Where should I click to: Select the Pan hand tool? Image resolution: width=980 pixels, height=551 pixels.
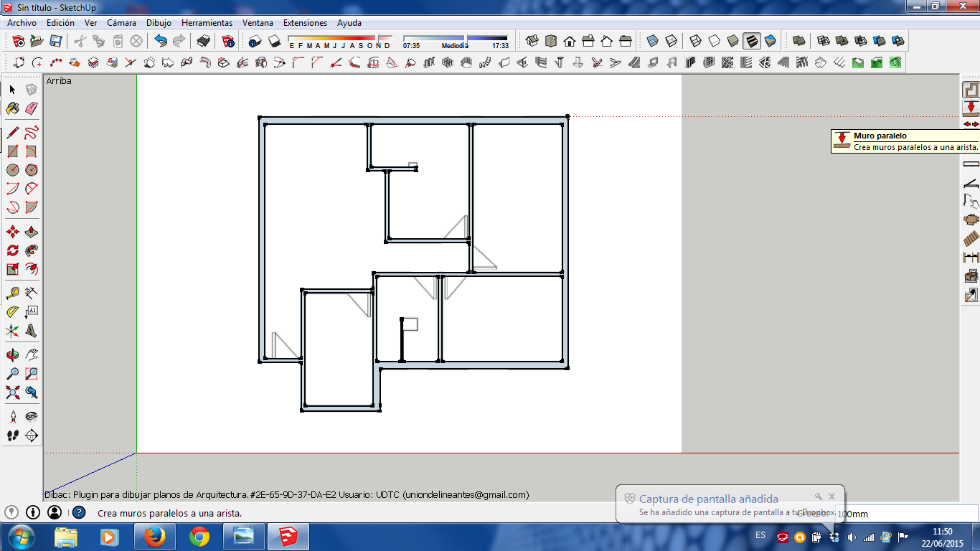(31, 355)
